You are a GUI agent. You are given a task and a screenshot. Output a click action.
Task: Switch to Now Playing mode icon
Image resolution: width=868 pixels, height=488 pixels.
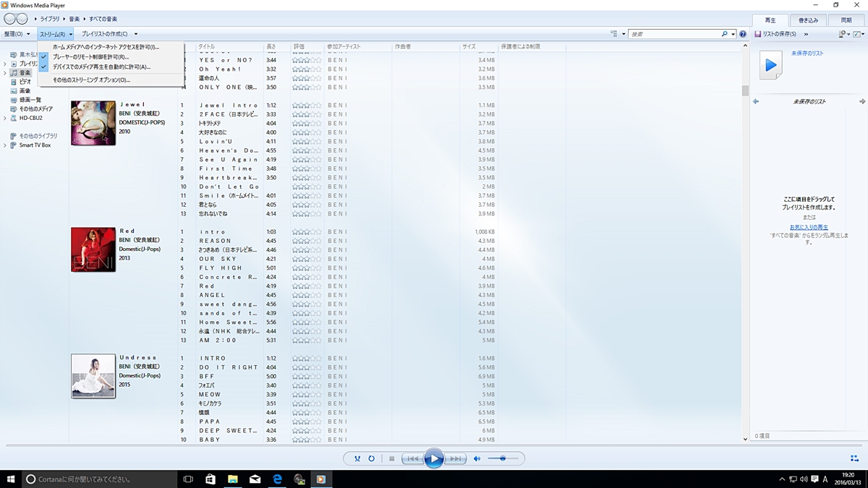[855, 458]
